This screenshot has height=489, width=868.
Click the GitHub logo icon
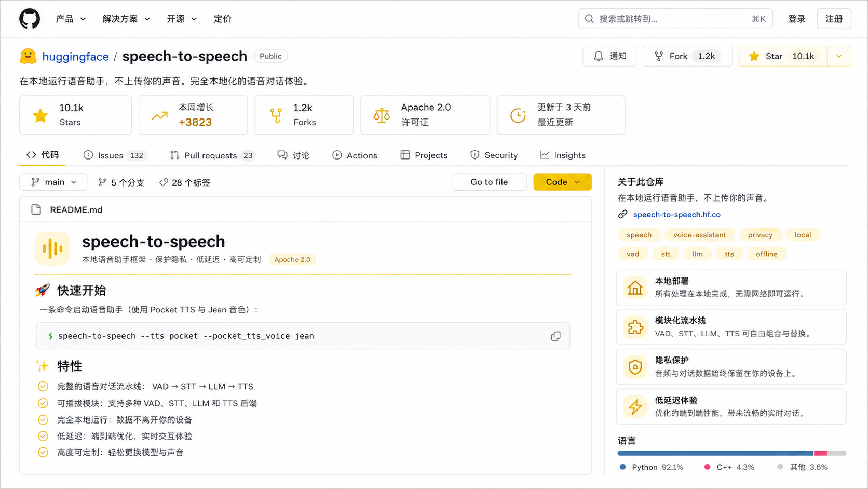(30, 19)
